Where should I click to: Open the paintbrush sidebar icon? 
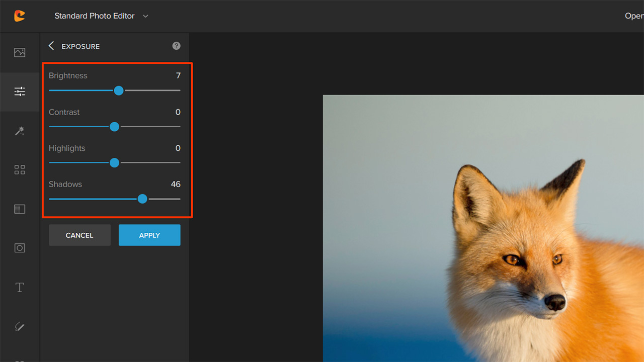click(x=20, y=326)
